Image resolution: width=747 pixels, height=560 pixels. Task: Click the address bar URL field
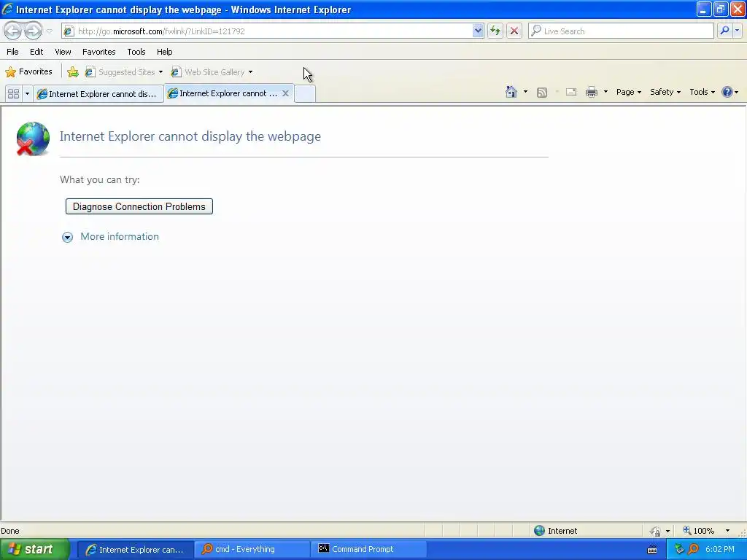(x=274, y=31)
